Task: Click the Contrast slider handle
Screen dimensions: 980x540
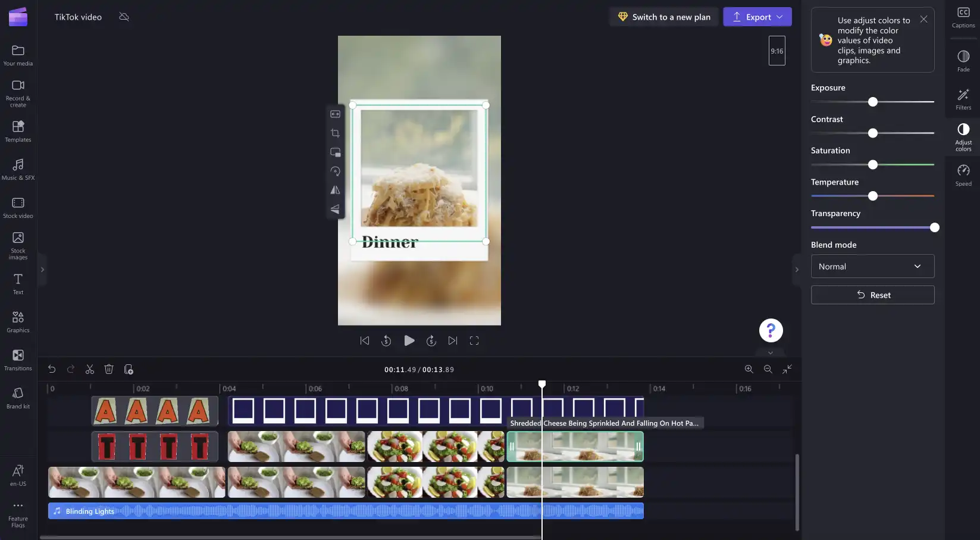Action: 872,133
